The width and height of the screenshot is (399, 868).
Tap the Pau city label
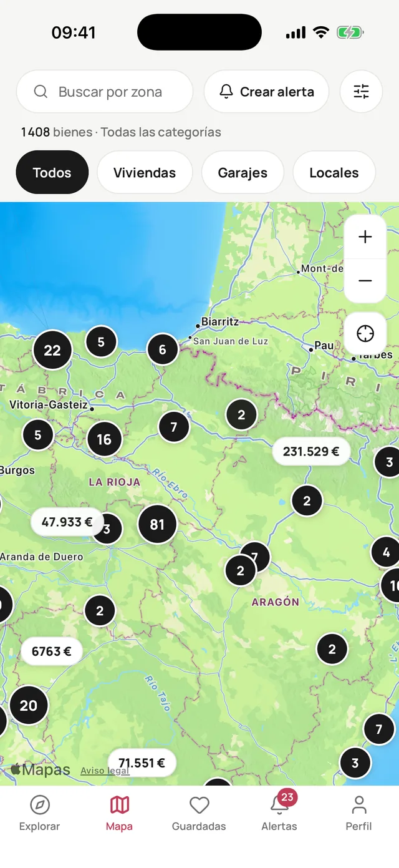(x=324, y=345)
